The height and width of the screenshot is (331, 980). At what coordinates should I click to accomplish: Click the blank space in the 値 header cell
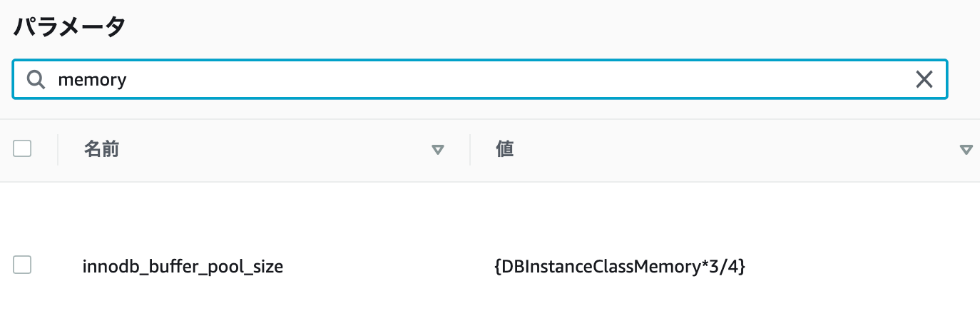click(735, 150)
